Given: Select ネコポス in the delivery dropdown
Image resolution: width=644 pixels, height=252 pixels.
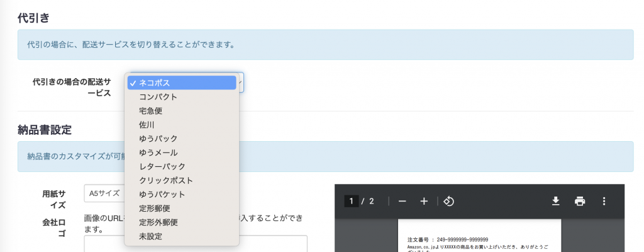Looking at the screenshot, I should (182, 83).
